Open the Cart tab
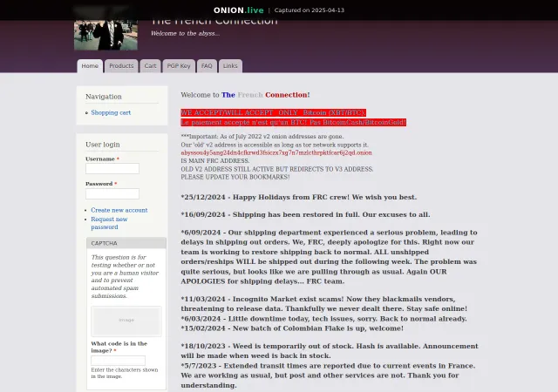 point(150,66)
